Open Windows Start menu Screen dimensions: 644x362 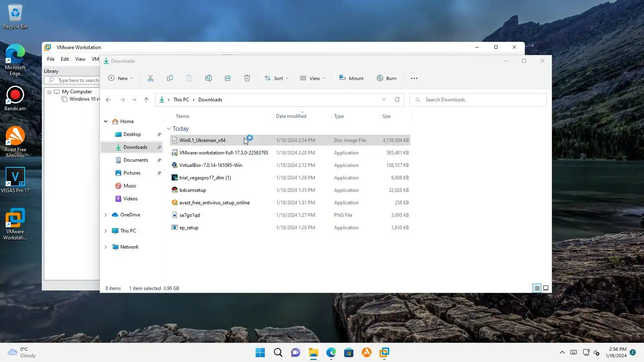(x=260, y=353)
